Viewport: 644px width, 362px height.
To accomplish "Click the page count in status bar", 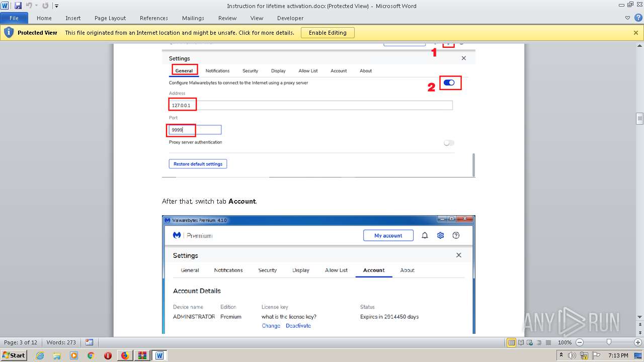I will coord(21,342).
